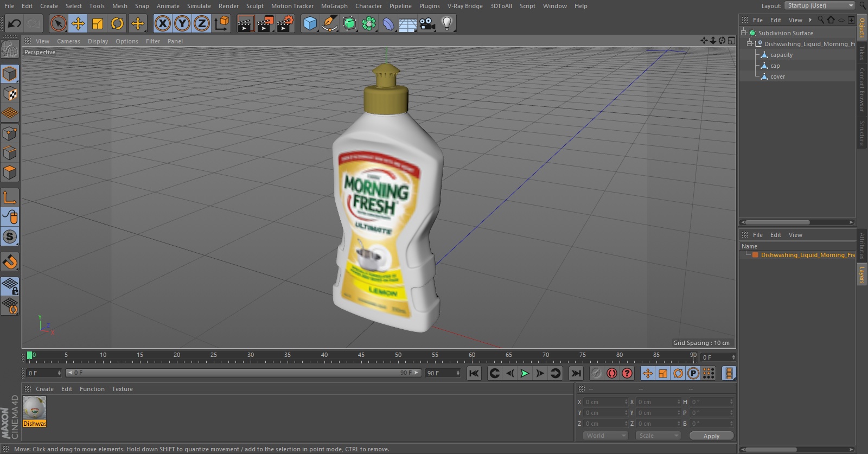Toggle Scale keyframe recording
The height and width of the screenshot is (454, 868).
(663, 373)
